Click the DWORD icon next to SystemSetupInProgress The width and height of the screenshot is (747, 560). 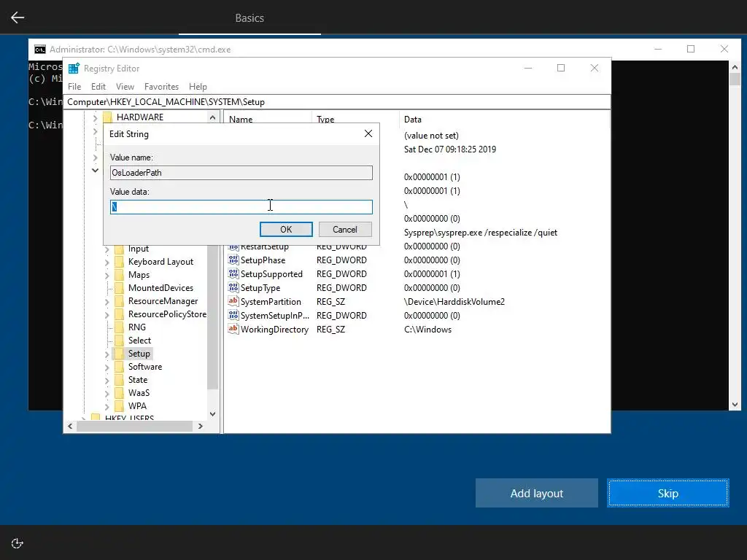[x=233, y=315]
